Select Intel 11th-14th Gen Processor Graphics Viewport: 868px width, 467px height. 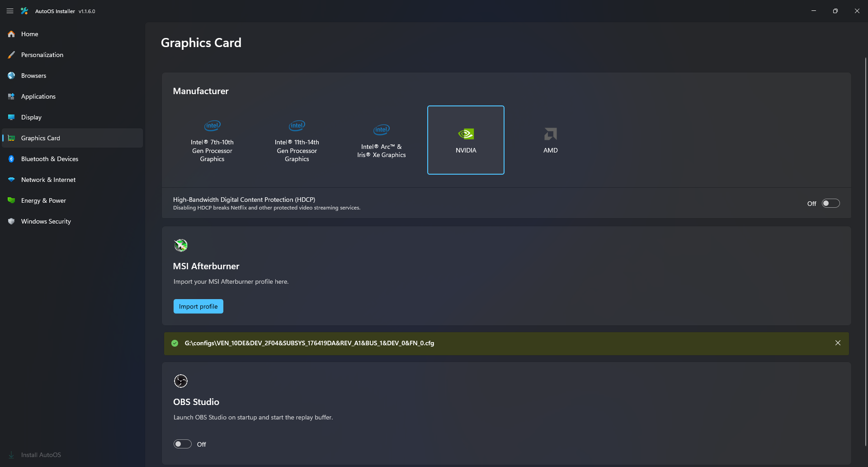pos(297,140)
